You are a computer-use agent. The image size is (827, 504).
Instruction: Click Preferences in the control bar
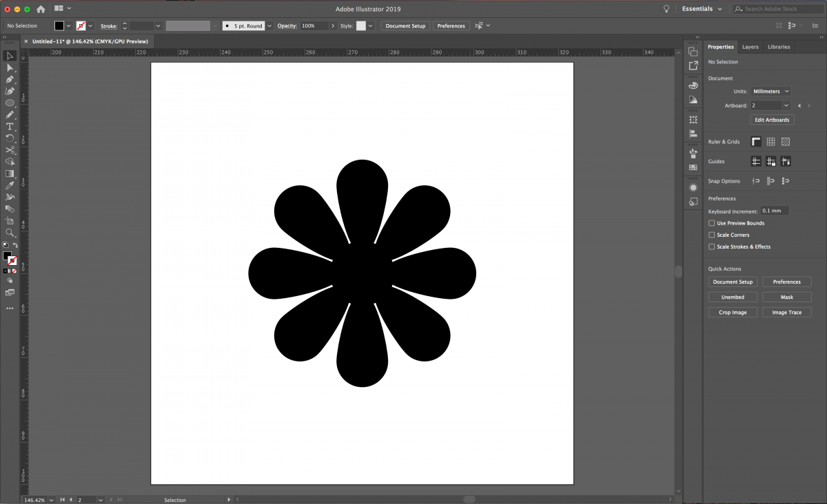pyautogui.click(x=451, y=25)
